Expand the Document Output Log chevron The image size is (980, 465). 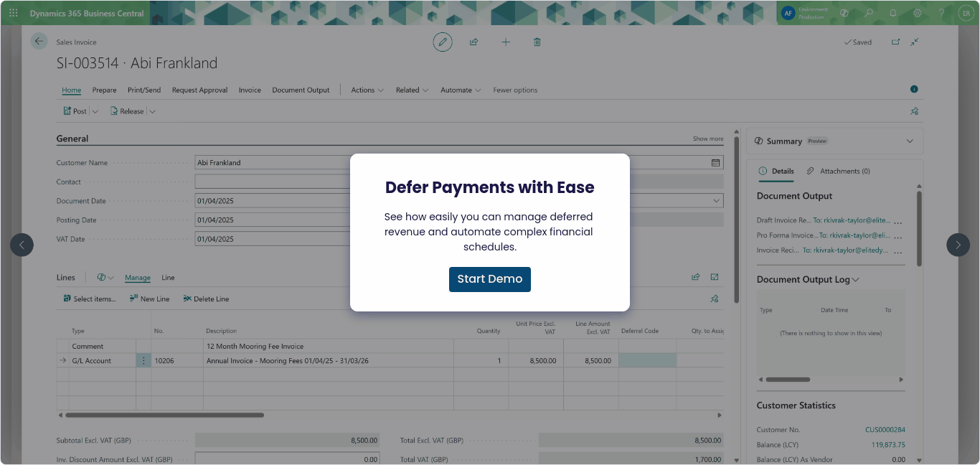[855, 280]
